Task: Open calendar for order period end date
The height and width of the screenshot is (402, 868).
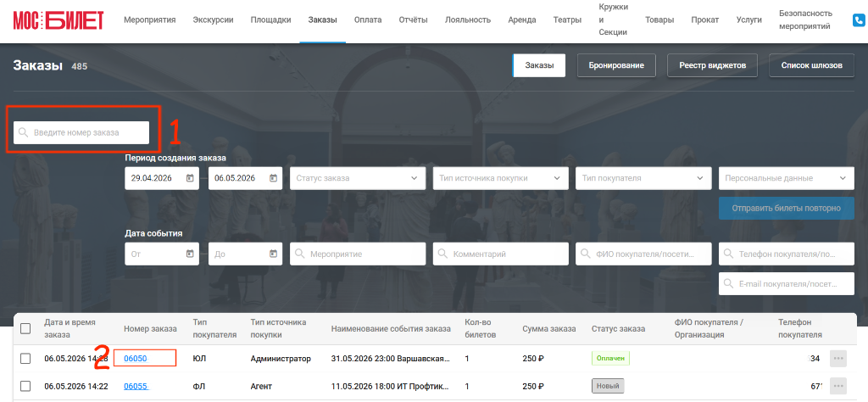Action: [273, 178]
